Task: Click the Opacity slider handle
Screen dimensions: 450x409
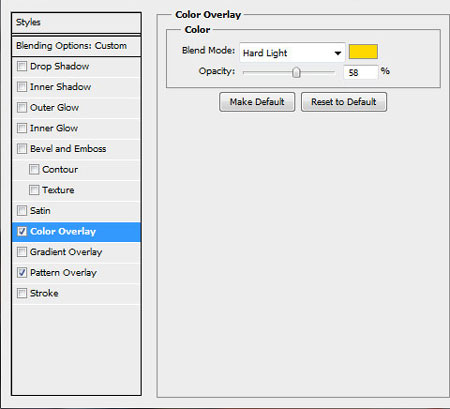Action: [x=296, y=72]
